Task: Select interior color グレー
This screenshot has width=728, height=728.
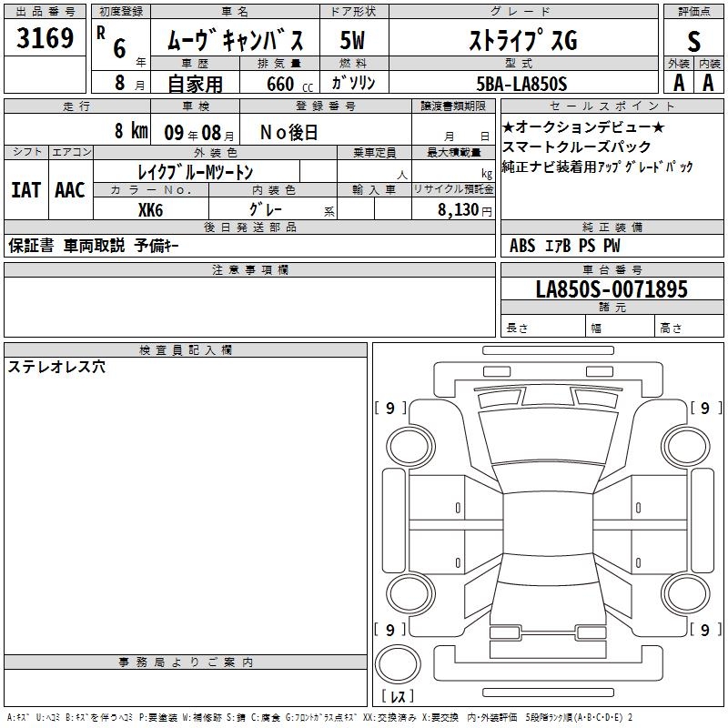Action: point(266,209)
